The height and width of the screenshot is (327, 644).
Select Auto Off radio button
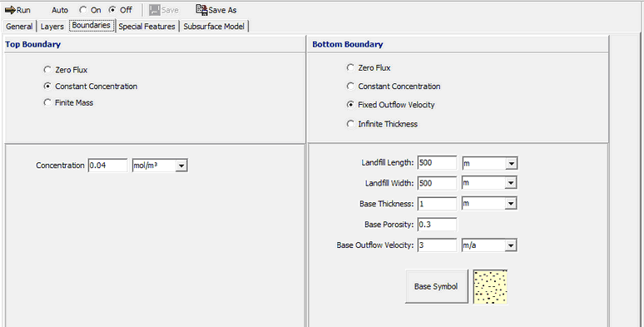[112, 10]
